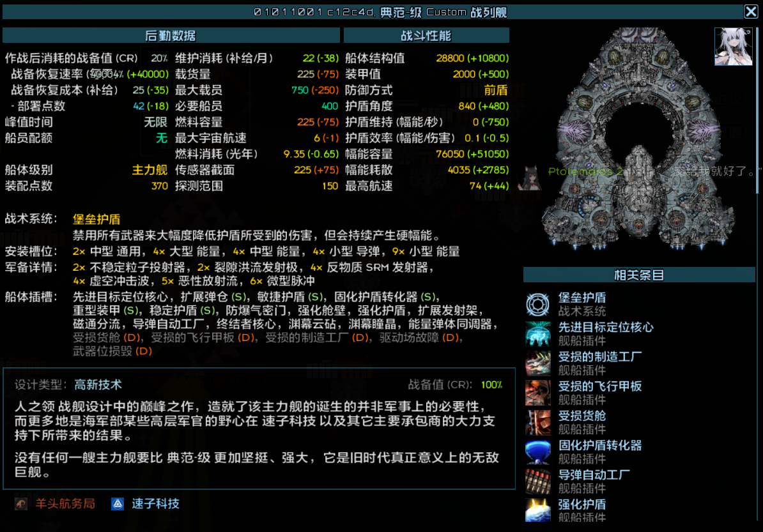763x532 pixels.
Task: Open the 受损的飞行甲板 icon entry
Action: click(537, 393)
